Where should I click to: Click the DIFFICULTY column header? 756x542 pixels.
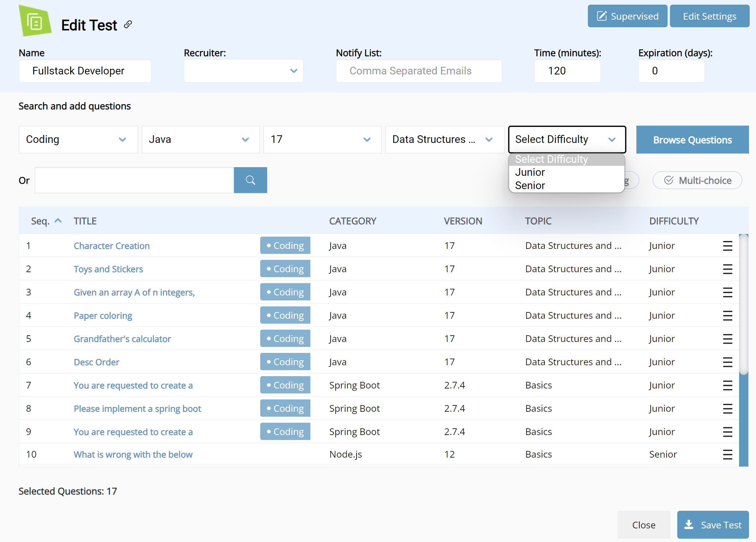point(674,221)
